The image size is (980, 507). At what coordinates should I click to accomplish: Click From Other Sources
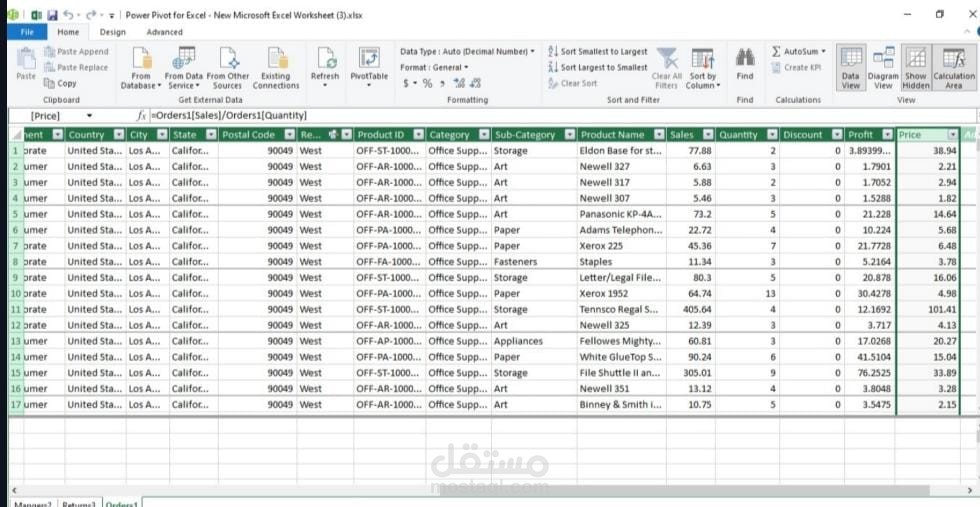coord(228,68)
